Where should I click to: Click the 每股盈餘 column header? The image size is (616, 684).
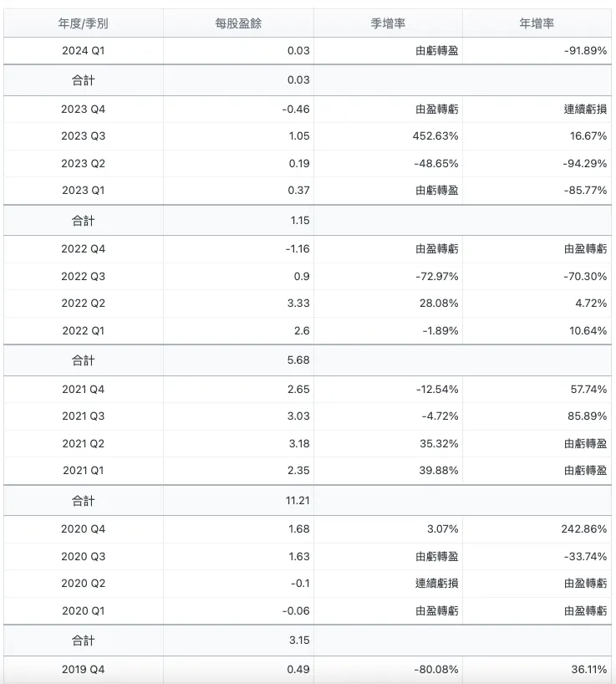(x=238, y=23)
